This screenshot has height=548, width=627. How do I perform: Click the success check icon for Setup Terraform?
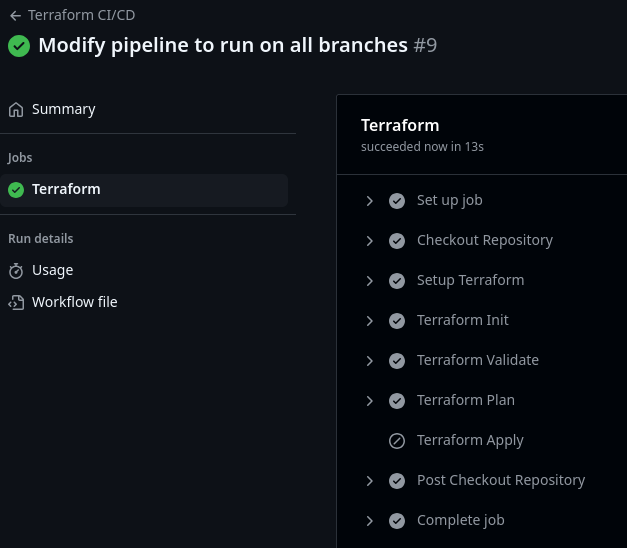tap(397, 281)
